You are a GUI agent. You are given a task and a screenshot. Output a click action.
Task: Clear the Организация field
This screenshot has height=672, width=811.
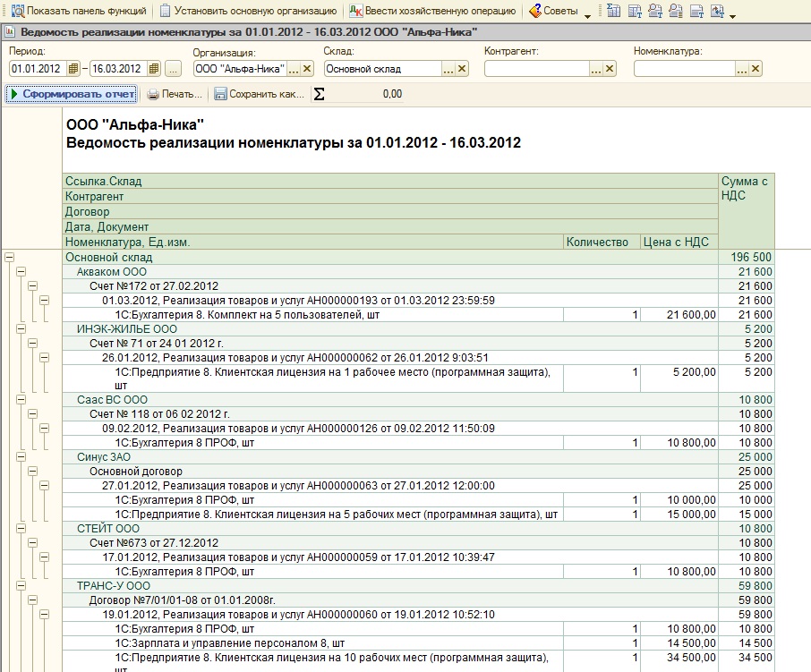(x=307, y=69)
